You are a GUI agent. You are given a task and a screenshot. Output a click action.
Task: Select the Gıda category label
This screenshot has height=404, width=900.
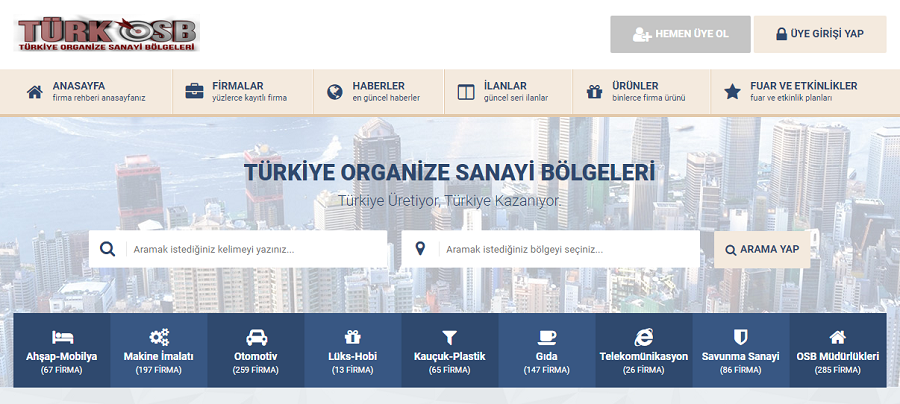click(x=546, y=356)
